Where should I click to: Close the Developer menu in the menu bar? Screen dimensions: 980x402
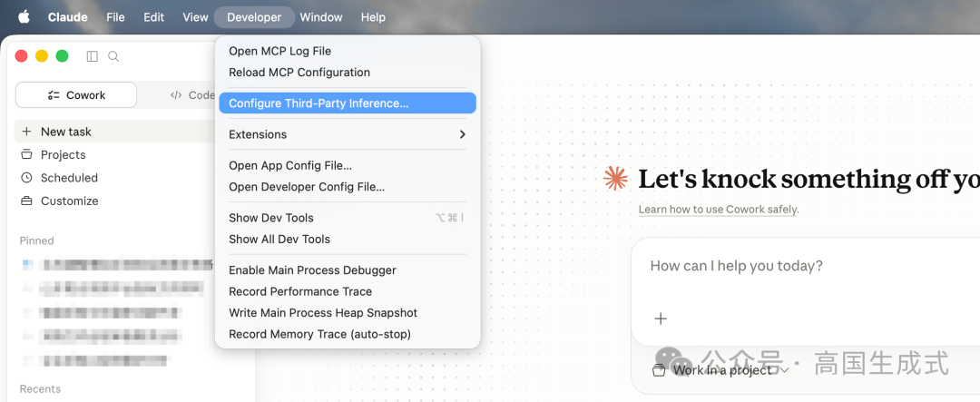click(x=254, y=17)
